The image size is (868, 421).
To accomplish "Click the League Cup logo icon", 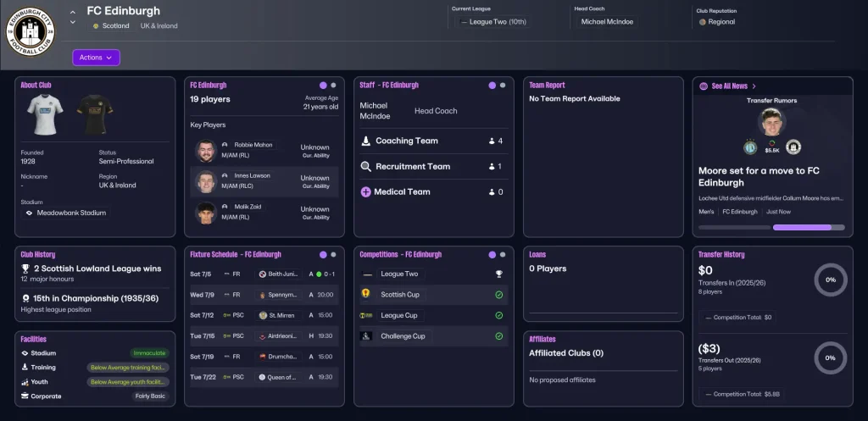I will pyautogui.click(x=366, y=315).
